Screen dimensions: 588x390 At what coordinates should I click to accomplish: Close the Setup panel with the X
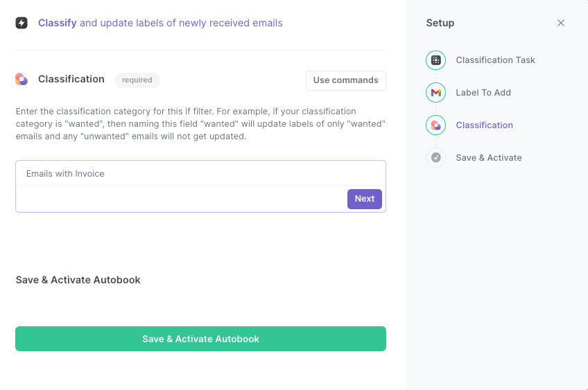[x=561, y=23]
